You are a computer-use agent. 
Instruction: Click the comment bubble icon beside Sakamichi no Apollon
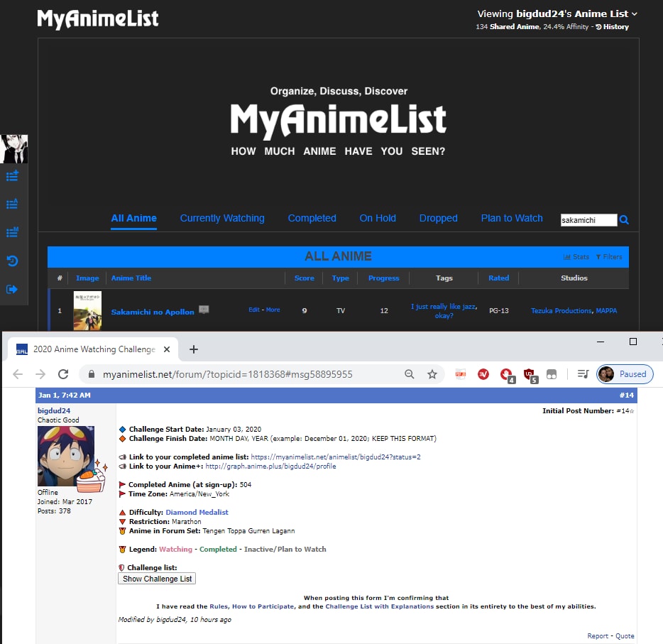tap(204, 310)
